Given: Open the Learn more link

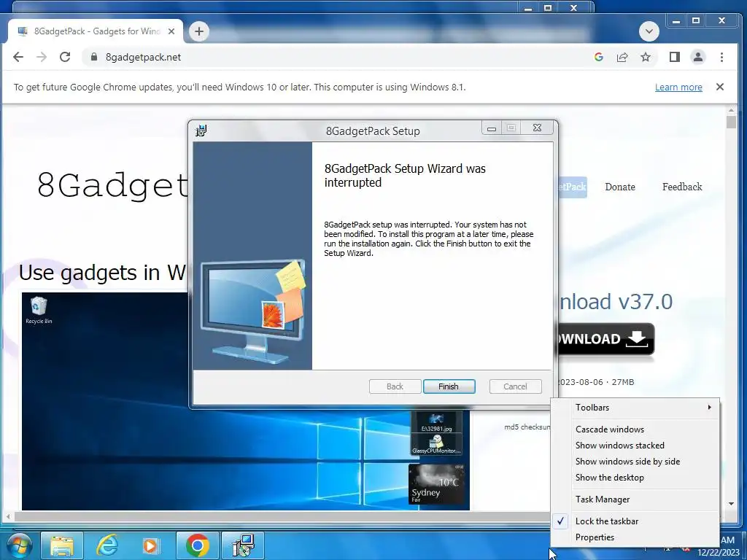Looking at the screenshot, I should click(x=678, y=87).
